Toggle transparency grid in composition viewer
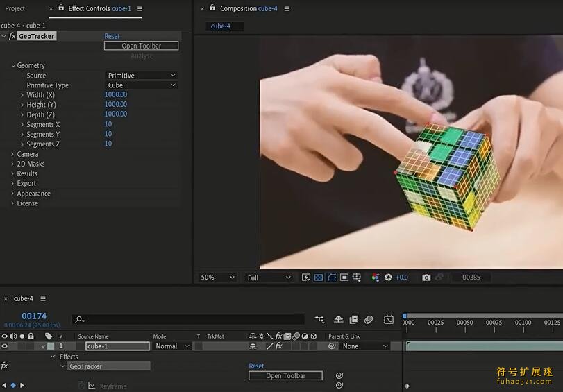 [319, 278]
